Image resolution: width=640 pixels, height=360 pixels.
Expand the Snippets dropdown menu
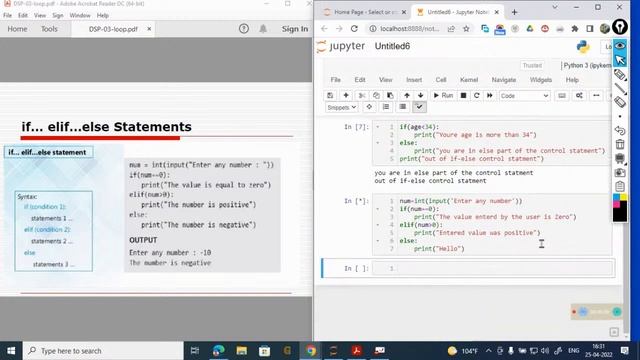click(x=342, y=107)
